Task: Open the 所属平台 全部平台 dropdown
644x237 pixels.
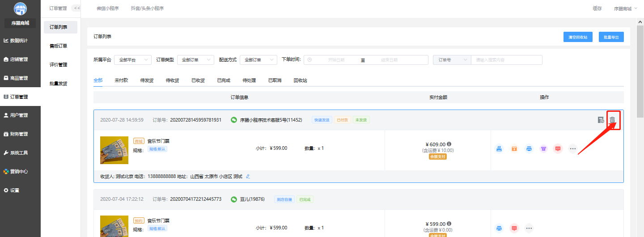Action: (133, 60)
